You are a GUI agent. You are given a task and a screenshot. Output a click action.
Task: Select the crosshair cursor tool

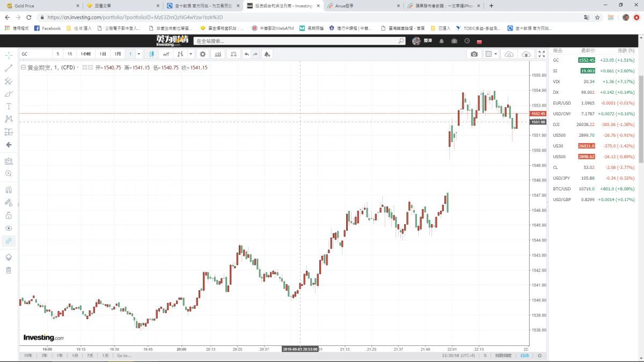(9, 55)
